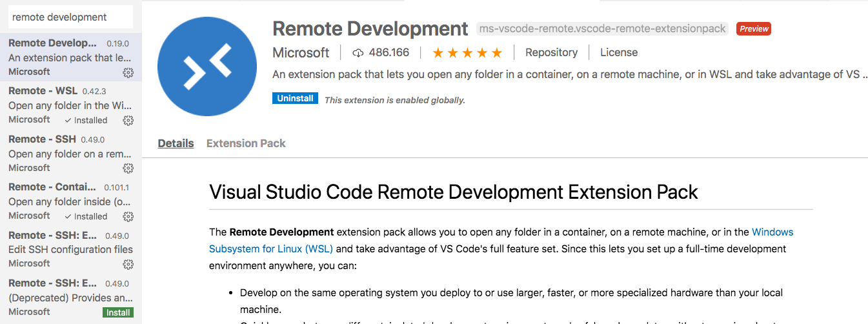
Task: Open gear menu for Remote - WSL
Action: [x=128, y=121]
